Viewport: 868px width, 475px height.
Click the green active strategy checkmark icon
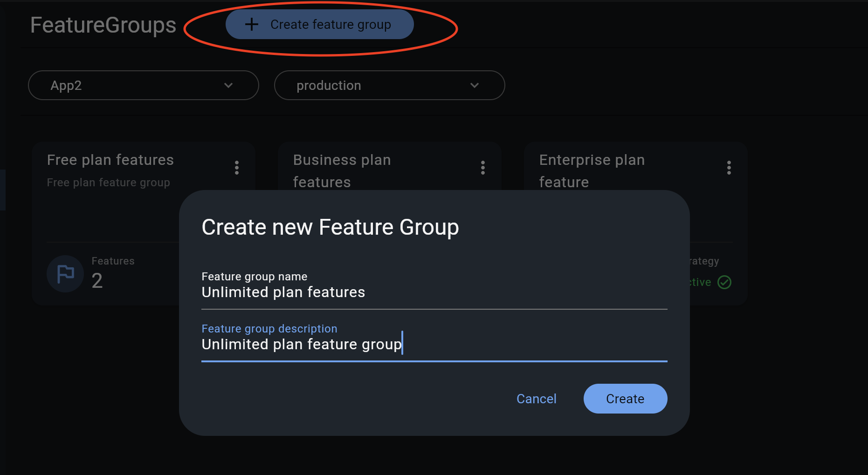coord(725,282)
